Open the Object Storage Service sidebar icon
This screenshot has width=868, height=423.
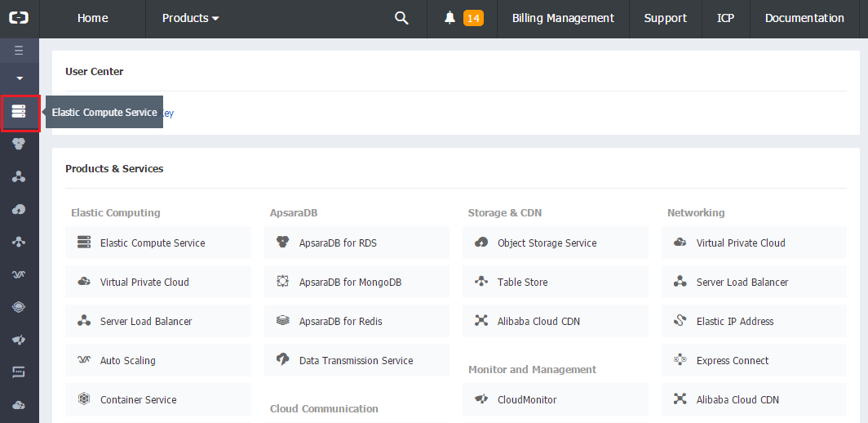19,209
